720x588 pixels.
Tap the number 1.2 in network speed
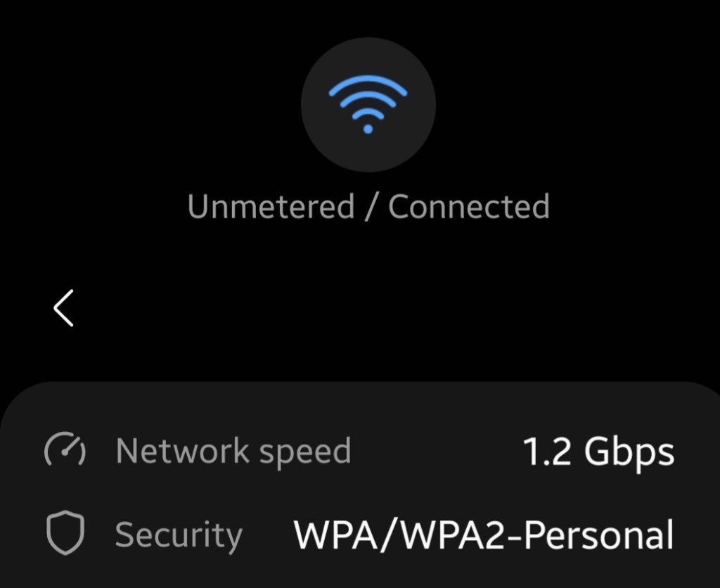[x=548, y=452]
